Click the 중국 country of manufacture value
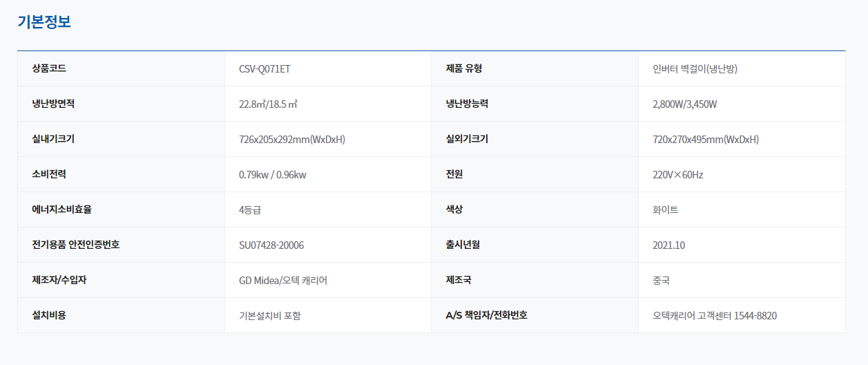Viewport: 868px width, 365px height. (661, 281)
